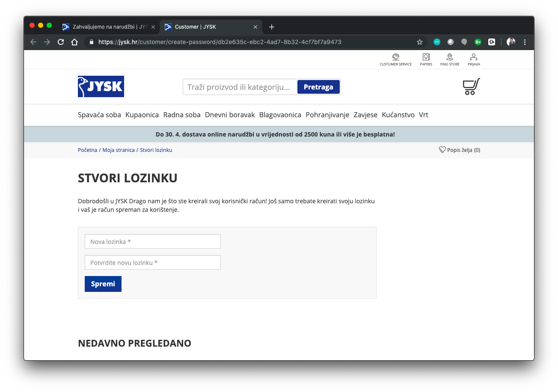Open the Spavaća soba category menu

pos(99,115)
